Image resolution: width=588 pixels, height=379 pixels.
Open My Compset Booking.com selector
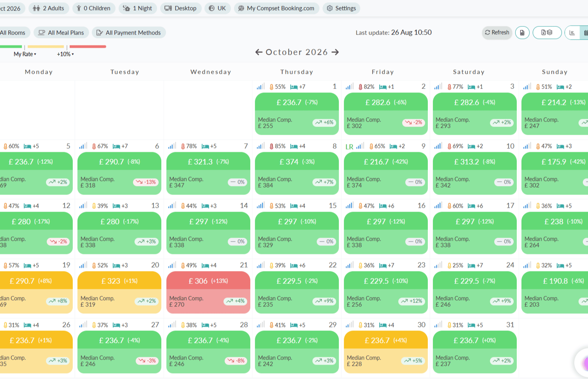pos(276,8)
